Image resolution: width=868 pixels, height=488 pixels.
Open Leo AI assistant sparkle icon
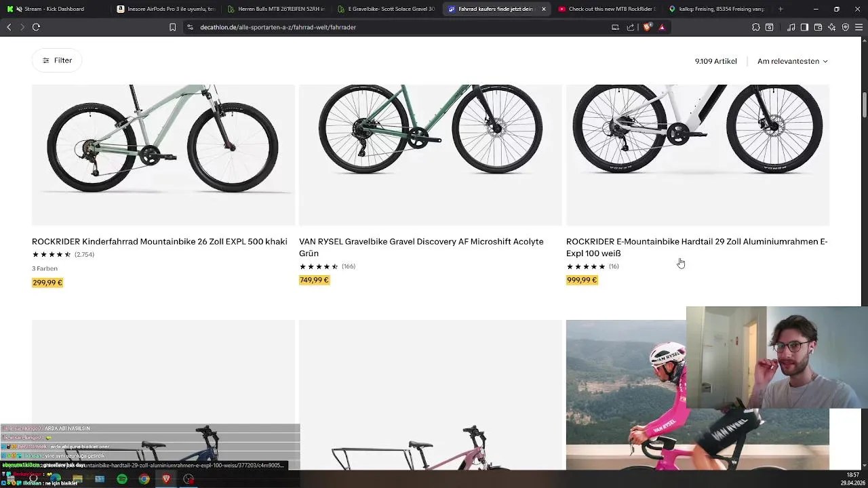pyautogui.click(x=832, y=27)
